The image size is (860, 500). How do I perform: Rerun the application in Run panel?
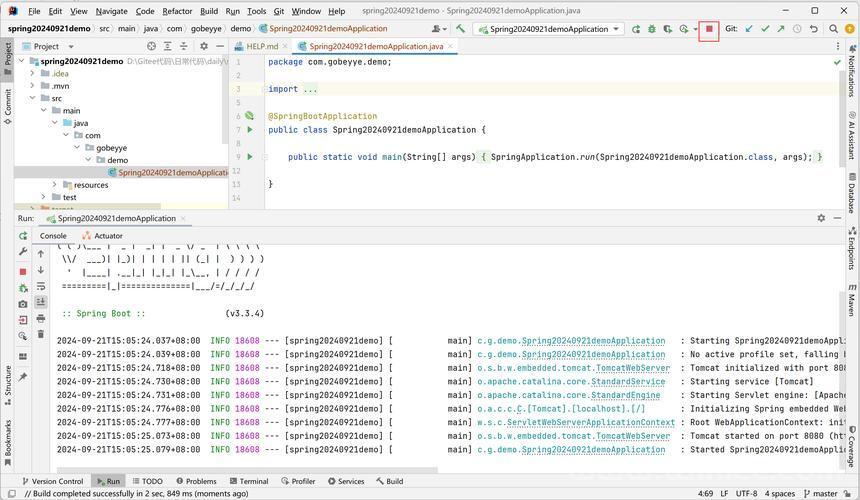(23, 236)
